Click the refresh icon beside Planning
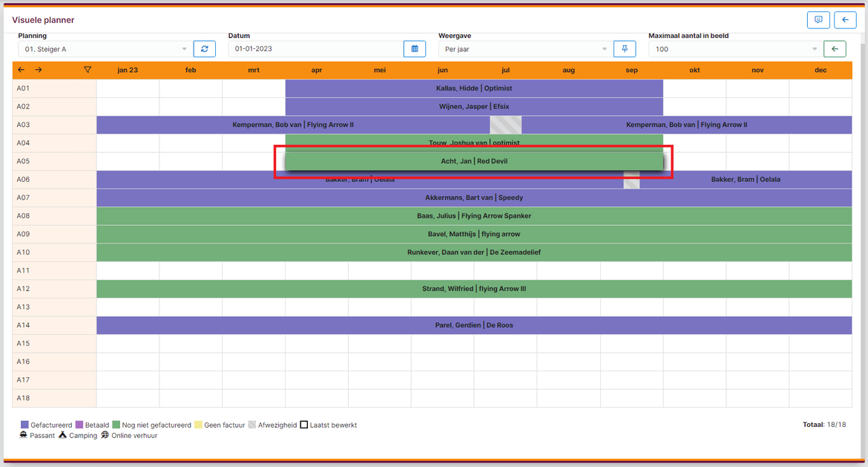 204,49
